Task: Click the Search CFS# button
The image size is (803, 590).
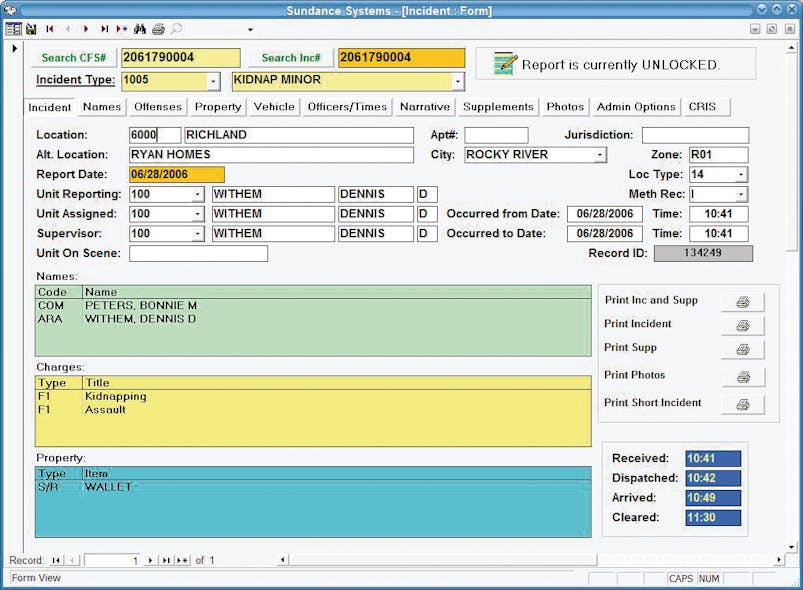Action: [x=74, y=58]
